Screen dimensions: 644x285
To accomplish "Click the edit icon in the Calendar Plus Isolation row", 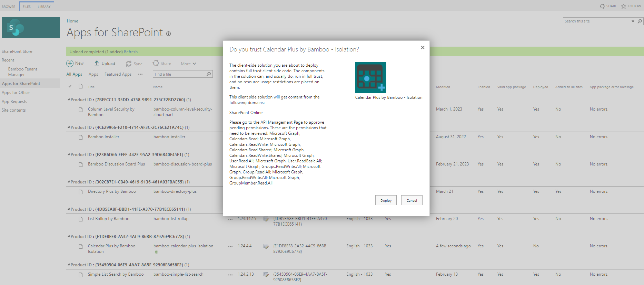I will tap(266, 246).
